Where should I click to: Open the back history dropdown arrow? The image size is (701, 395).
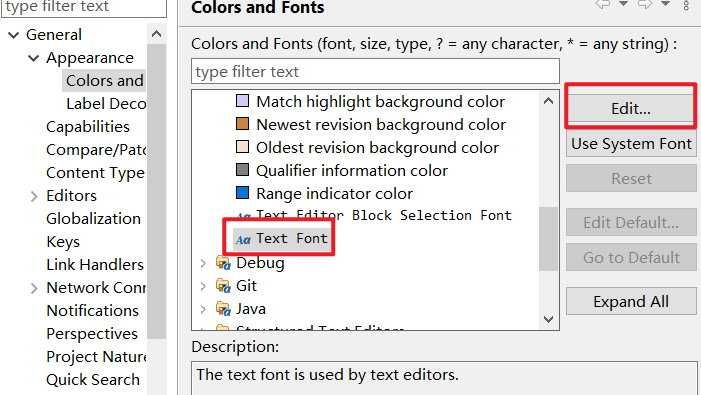coord(623,4)
